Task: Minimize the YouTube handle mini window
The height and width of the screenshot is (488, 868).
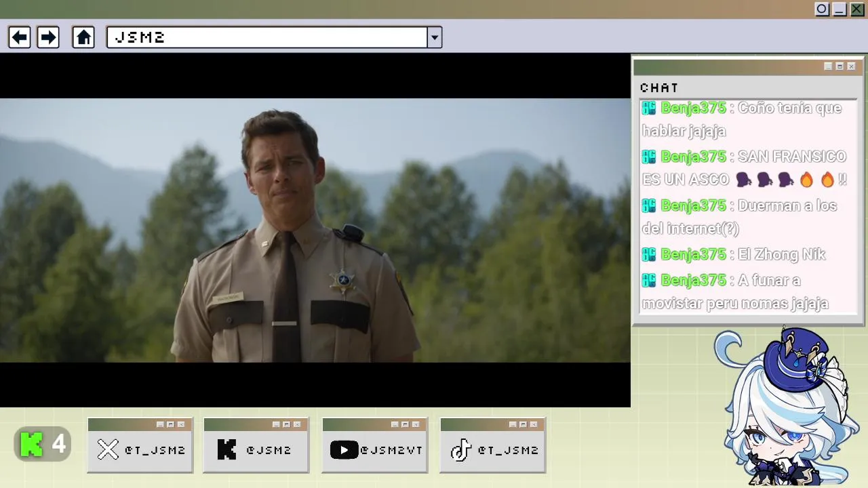Action: click(395, 424)
